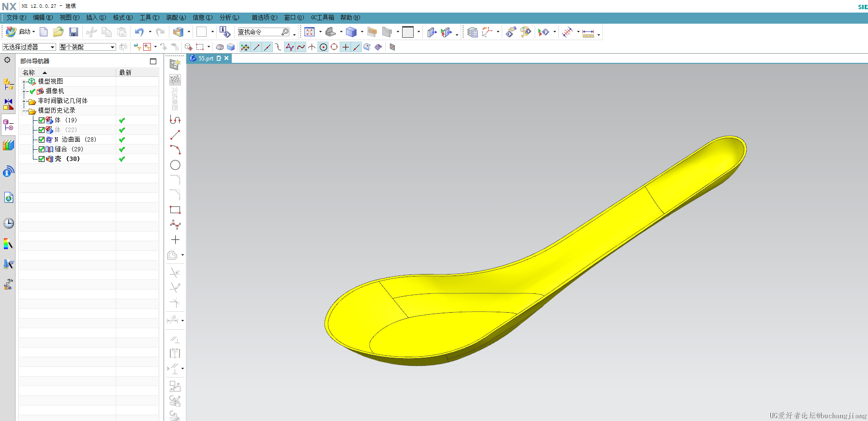Viewport: 868px width, 421px height.
Task: Open the 启动 dropdown arrow
Action: (33, 32)
